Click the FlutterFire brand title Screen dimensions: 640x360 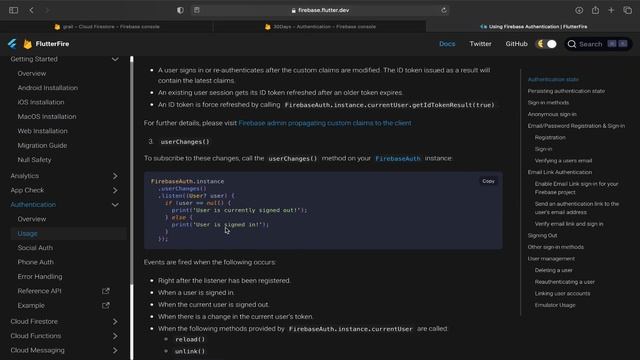tap(52, 44)
